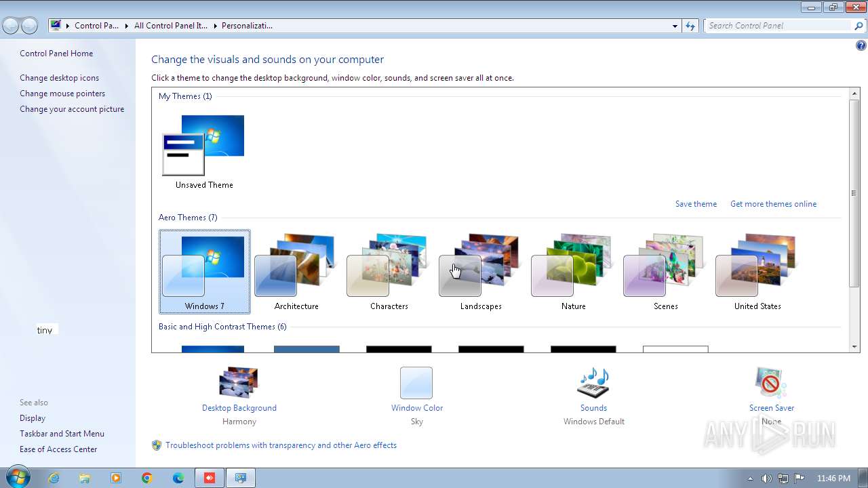
Task: Open Troubleshoot transparency and Aero effects link
Action: tap(281, 445)
